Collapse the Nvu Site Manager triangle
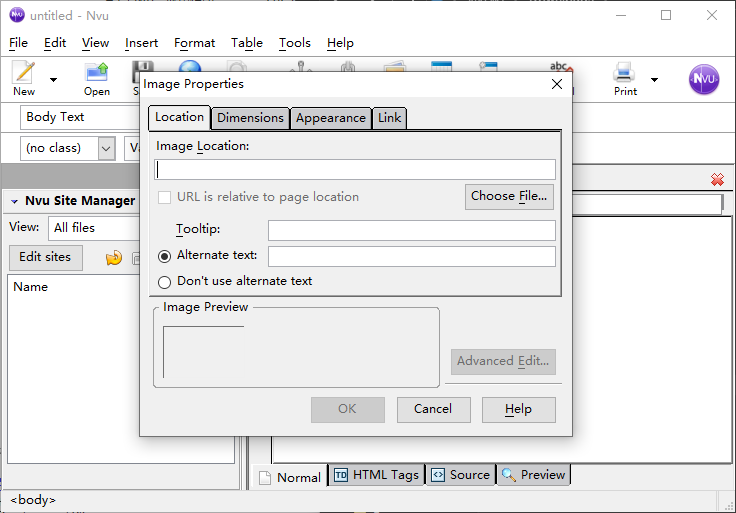 coord(15,201)
